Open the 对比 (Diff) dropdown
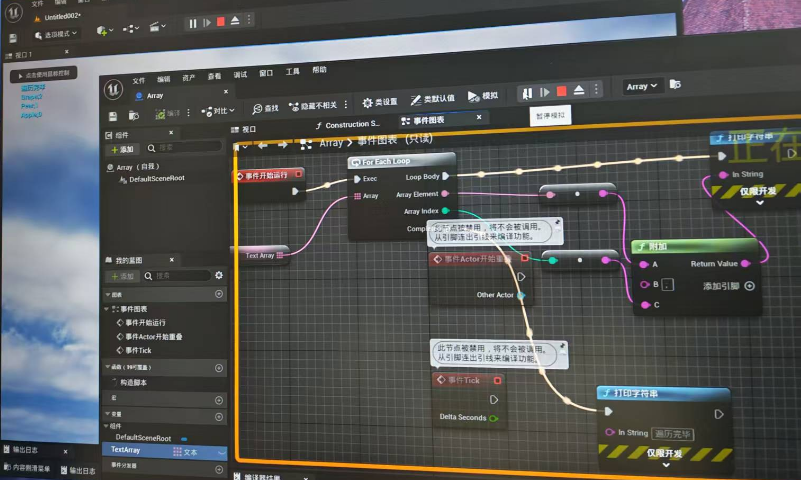Image resolution: width=802 pixels, height=480 pixels. [218, 111]
